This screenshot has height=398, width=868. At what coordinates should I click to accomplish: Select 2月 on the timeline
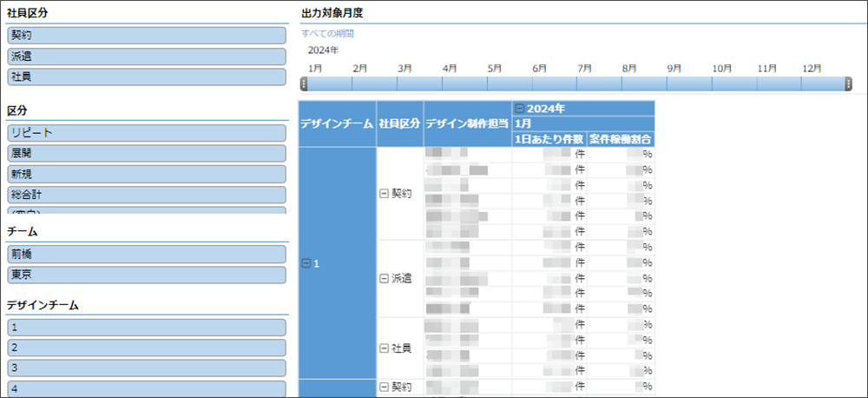375,83
